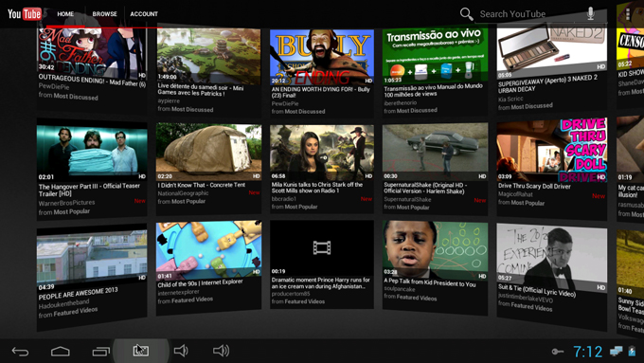Click channel name 'SupernaturalShake'
This screenshot has width=644, height=363.
[407, 199]
